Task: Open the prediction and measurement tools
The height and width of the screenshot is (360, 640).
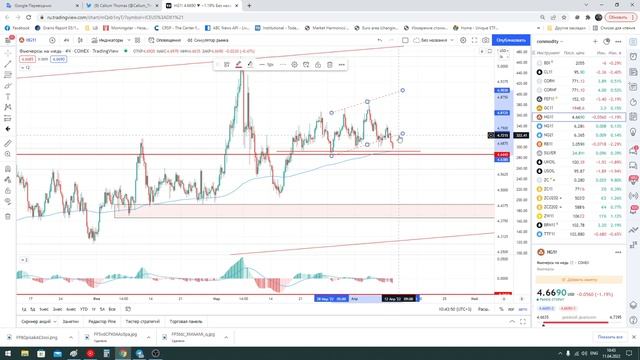Action: click(8, 118)
